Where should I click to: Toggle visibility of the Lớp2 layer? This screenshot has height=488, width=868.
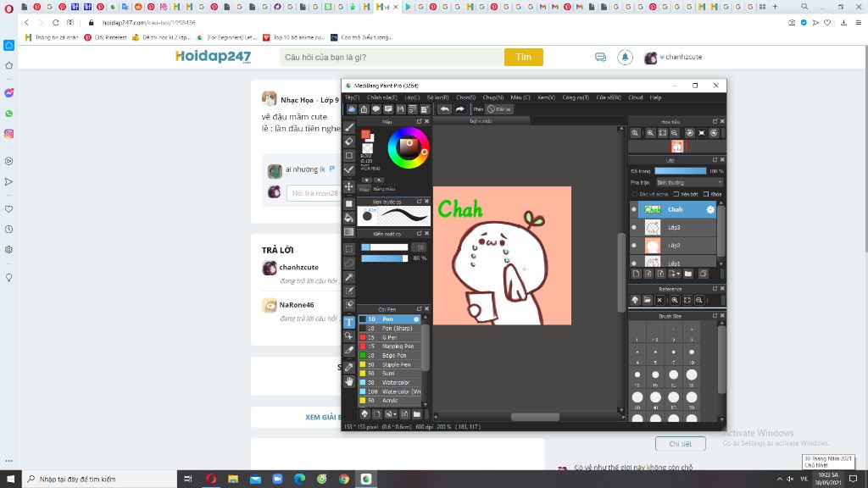(634, 245)
